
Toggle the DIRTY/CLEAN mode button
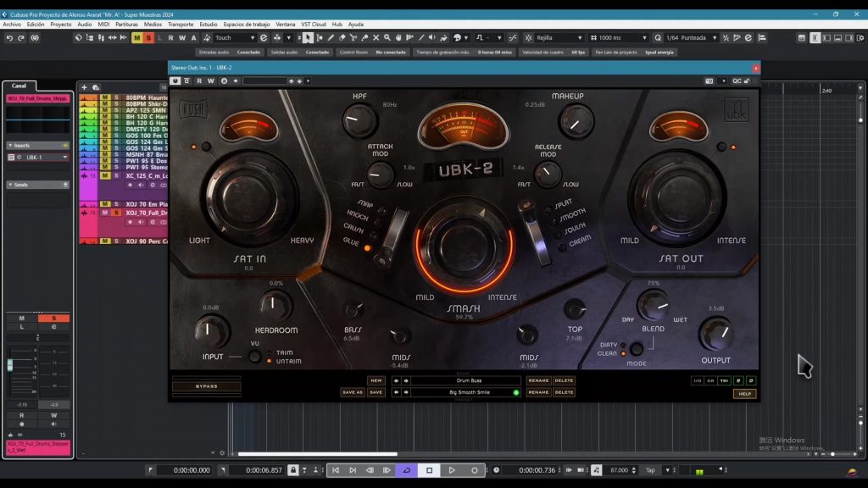[x=637, y=348]
